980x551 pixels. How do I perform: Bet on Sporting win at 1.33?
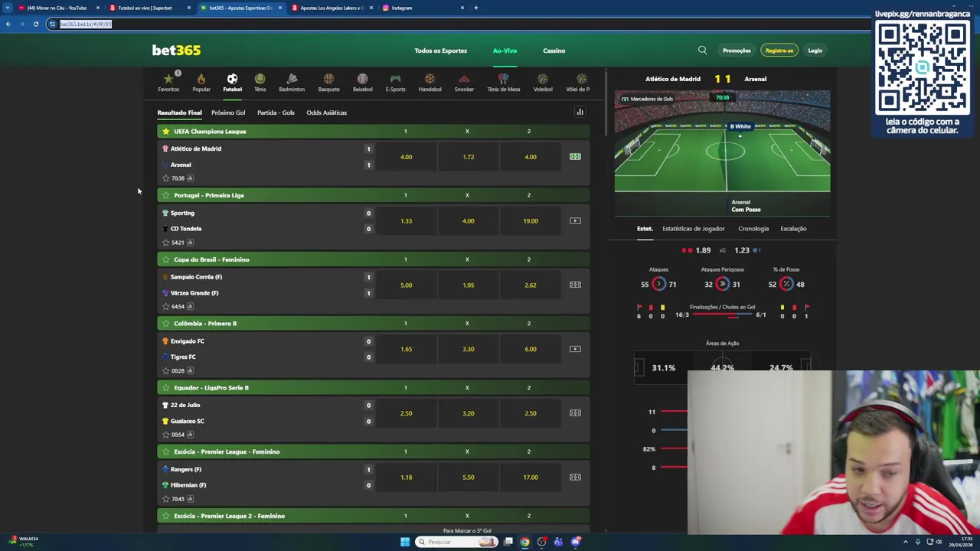pos(406,221)
